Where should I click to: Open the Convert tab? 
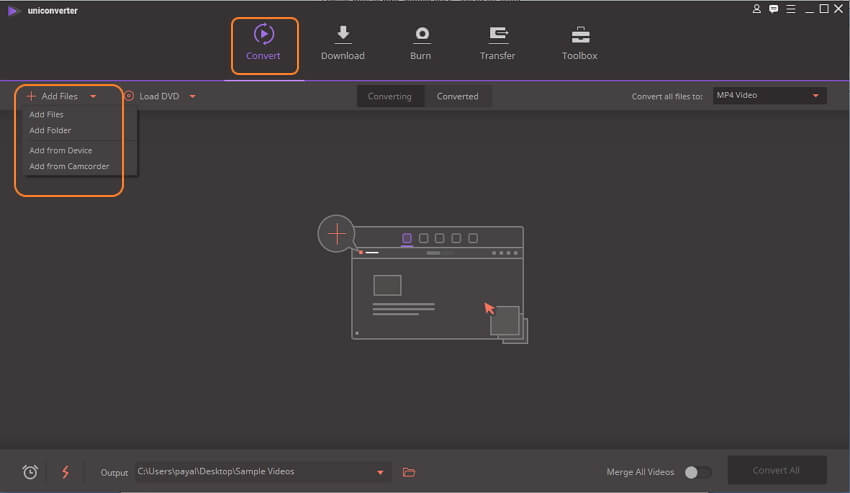point(263,43)
